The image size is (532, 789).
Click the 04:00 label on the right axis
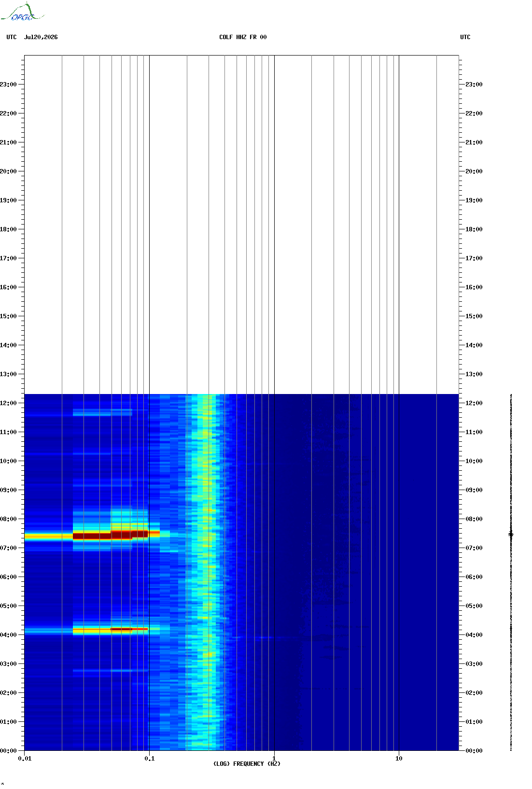474,635
